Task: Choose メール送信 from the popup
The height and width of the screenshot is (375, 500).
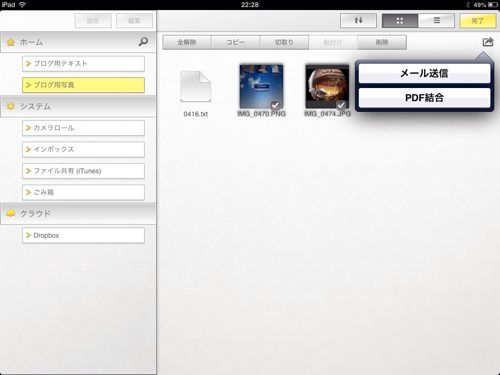Action: 424,73
